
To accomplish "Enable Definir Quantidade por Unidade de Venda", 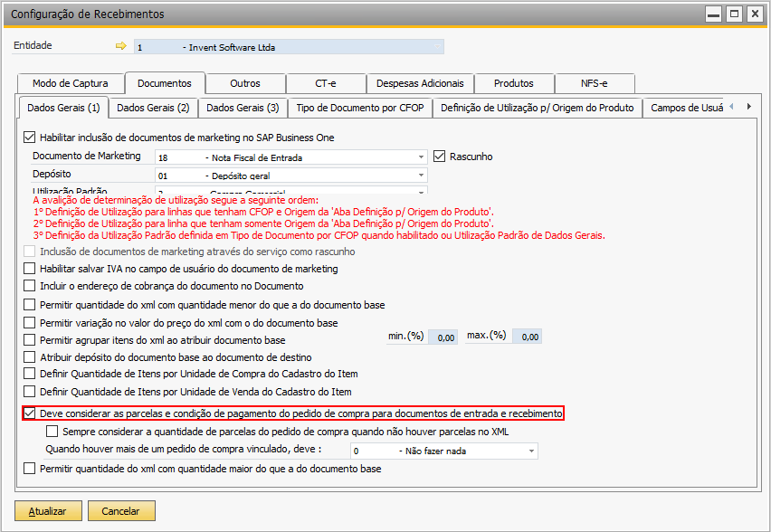I will click(30, 392).
